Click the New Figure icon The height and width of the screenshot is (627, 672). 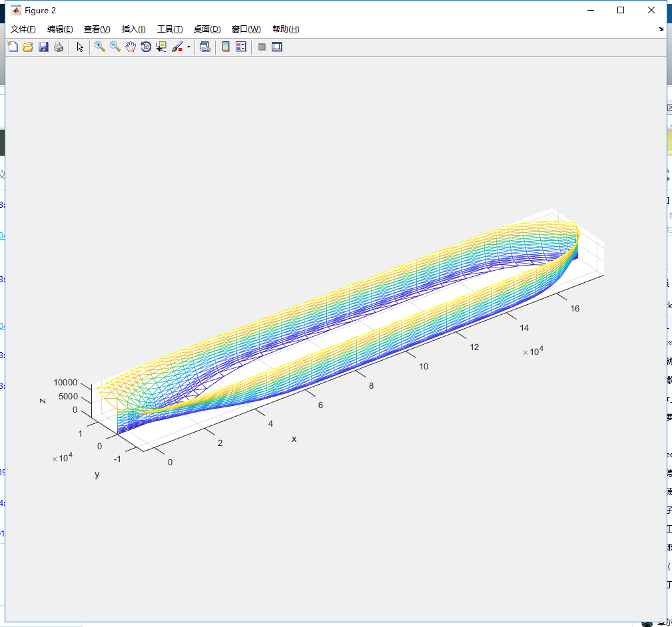[13, 47]
